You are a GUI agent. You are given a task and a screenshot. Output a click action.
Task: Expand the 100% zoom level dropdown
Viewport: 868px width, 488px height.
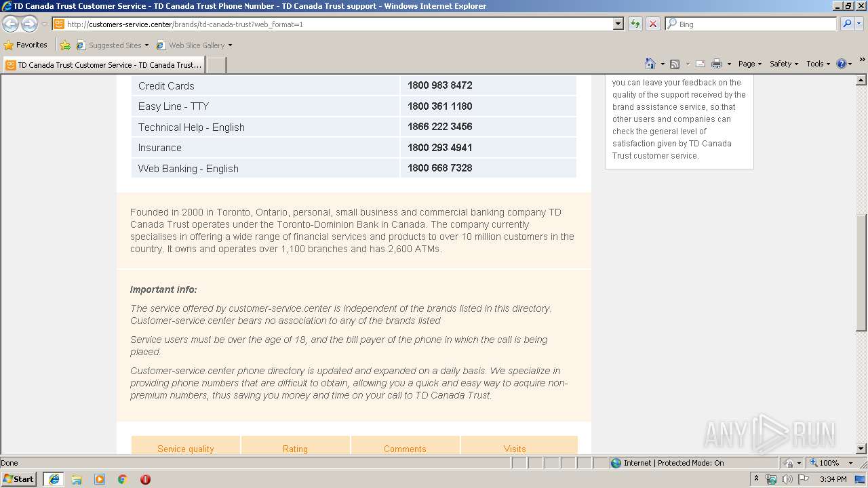pos(850,463)
